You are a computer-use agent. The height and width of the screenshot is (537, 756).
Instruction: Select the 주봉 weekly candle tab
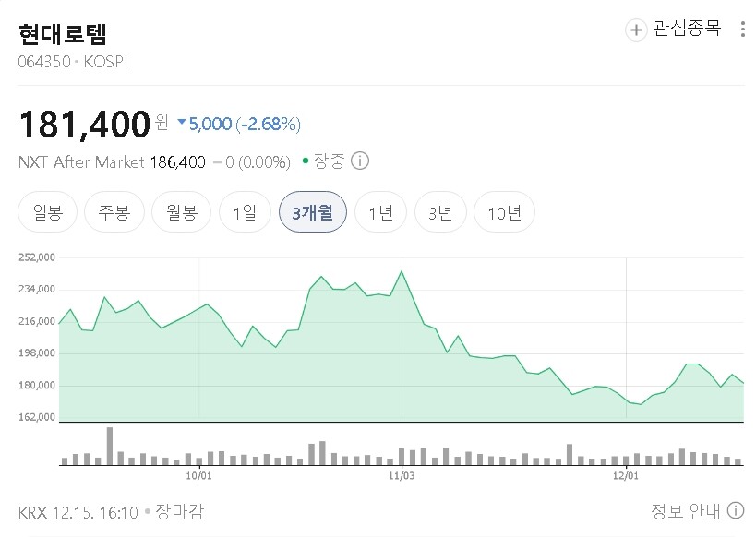(x=108, y=213)
